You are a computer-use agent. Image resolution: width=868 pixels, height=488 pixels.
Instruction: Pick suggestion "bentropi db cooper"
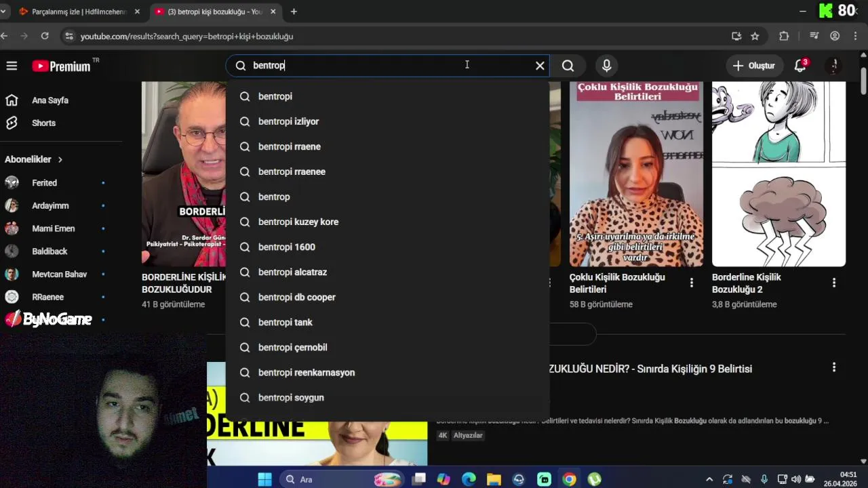pyautogui.click(x=387, y=297)
